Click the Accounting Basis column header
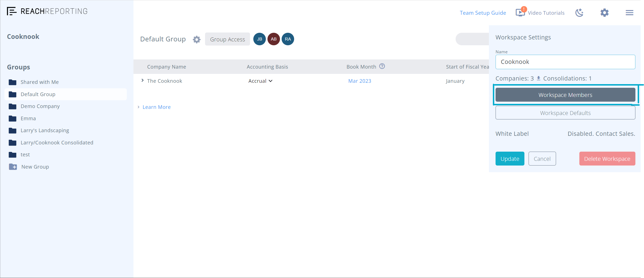644x278 pixels. [x=267, y=67]
